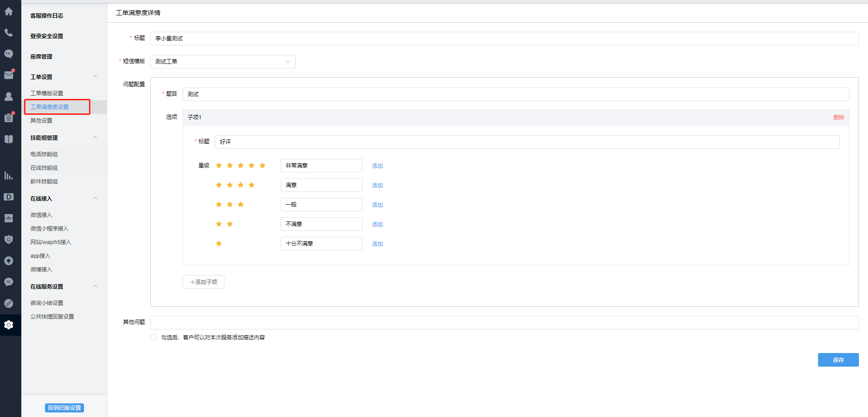Screen dimensions: 868x417
Task: Select app接入 submenu item
Action: point(40,256)
